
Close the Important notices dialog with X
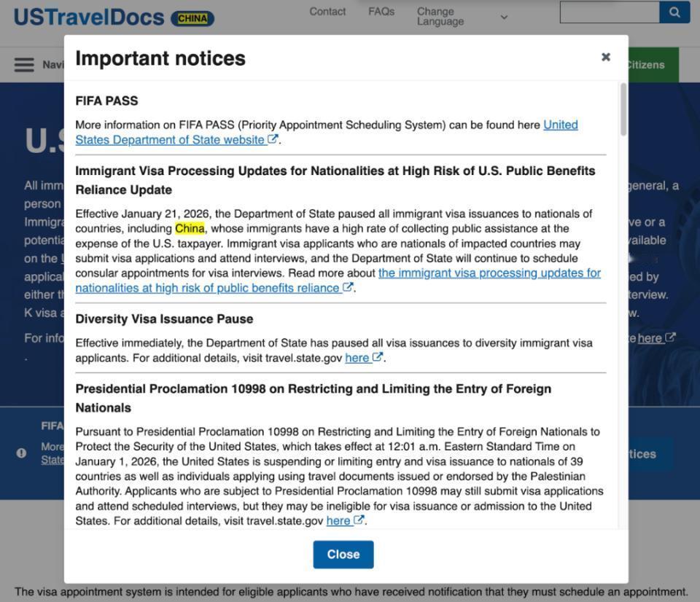605,57
